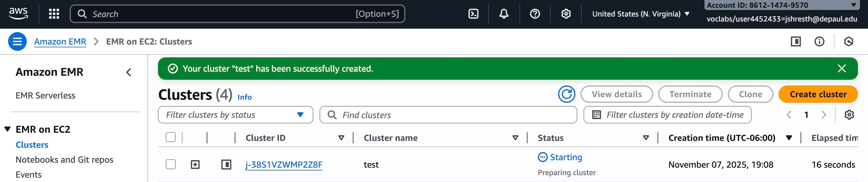Focus the AWS top Search field

point(237,14)
